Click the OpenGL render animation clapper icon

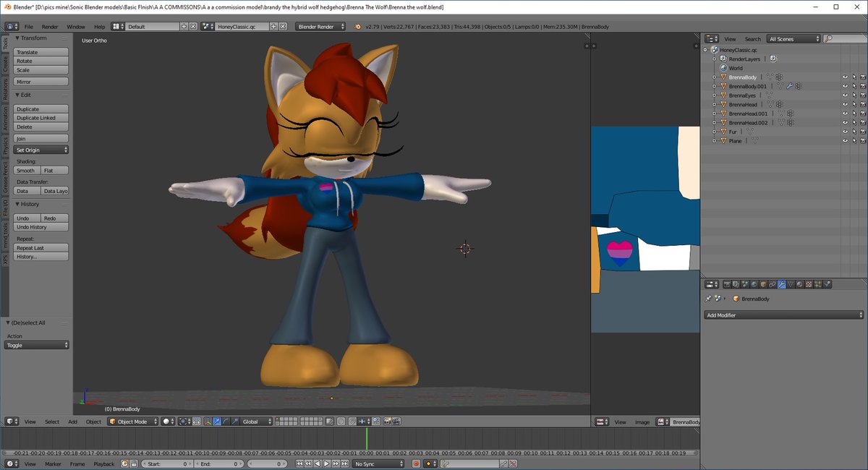(396, 422)
